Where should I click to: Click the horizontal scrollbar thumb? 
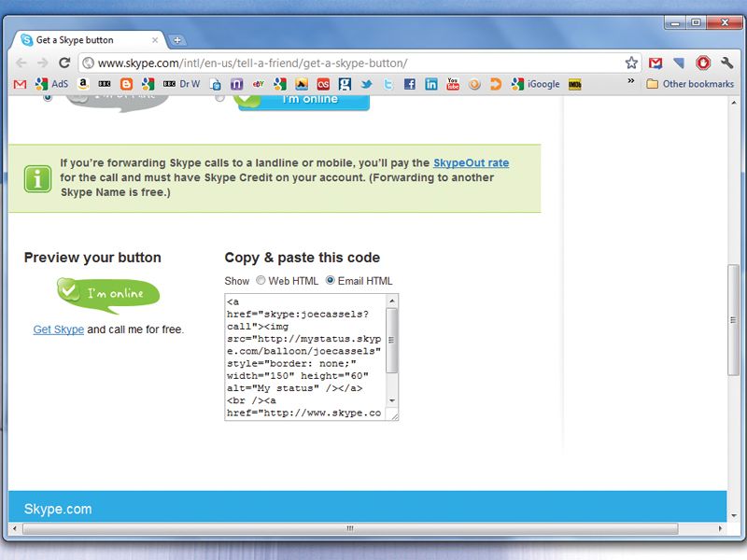pos(350,528)
